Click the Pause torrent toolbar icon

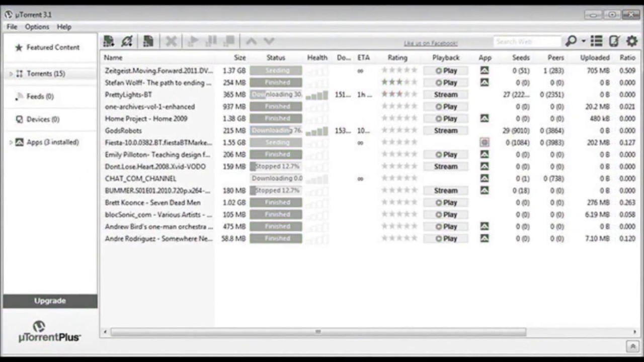click(212, 41)
